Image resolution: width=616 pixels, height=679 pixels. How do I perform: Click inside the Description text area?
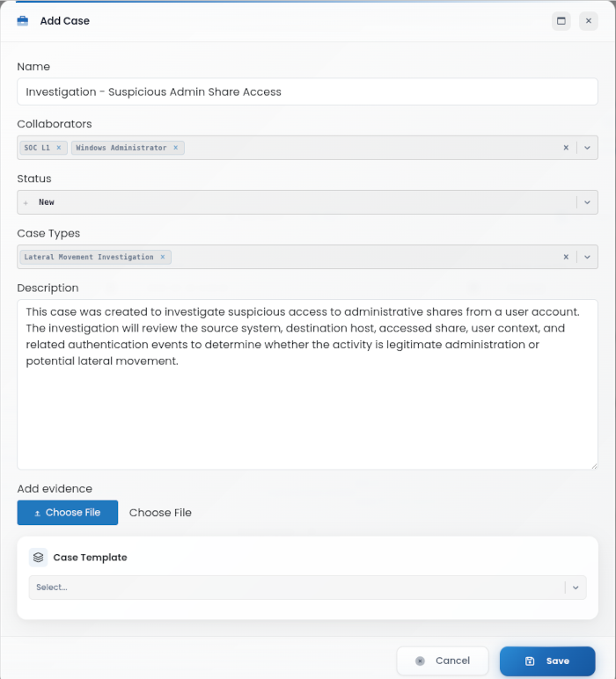[308, 384]
